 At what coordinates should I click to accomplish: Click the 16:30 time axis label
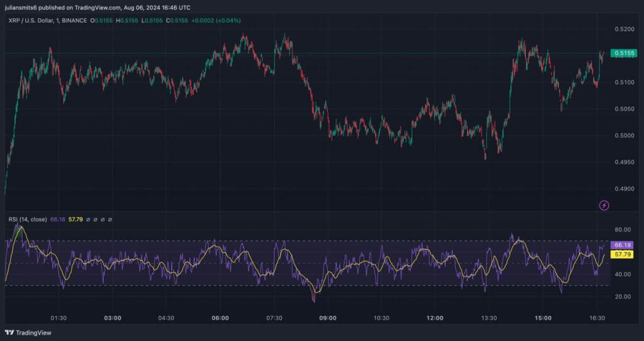[x=596, y=318]
